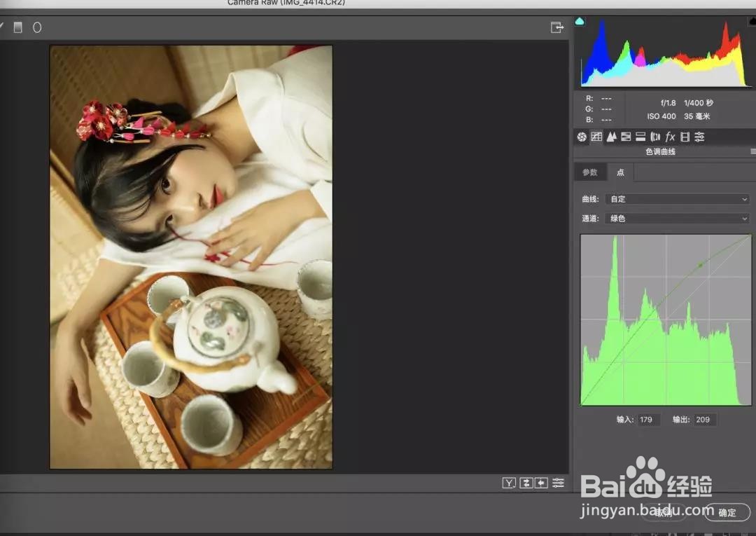Click the ISO 400 readout
Viewport: 756px width, 536px height.
(661, 116)
